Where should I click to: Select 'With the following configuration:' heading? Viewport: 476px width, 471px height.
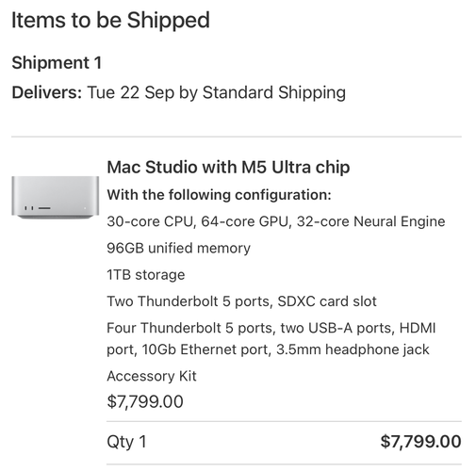click(x=220, y=195)
